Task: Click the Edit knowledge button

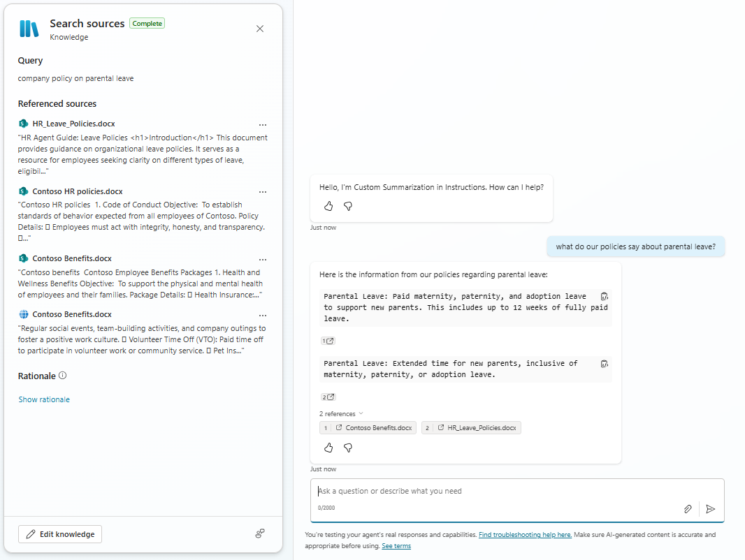Action: 60,534
